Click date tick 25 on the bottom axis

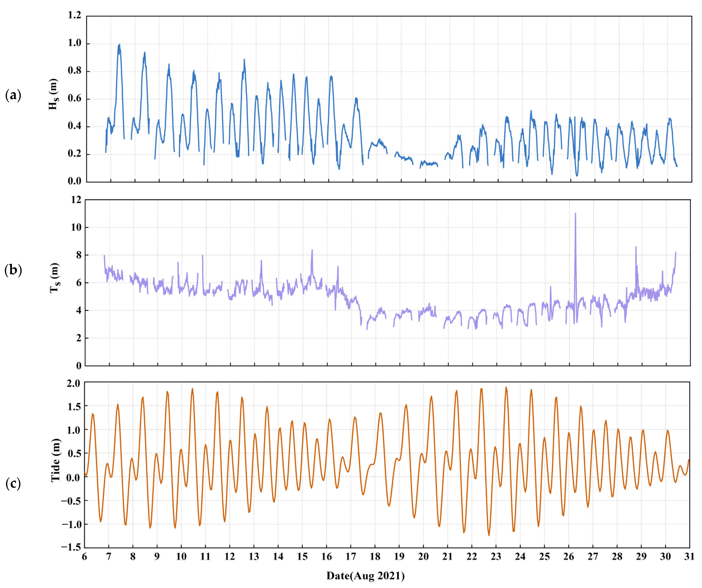click(545, 557)
